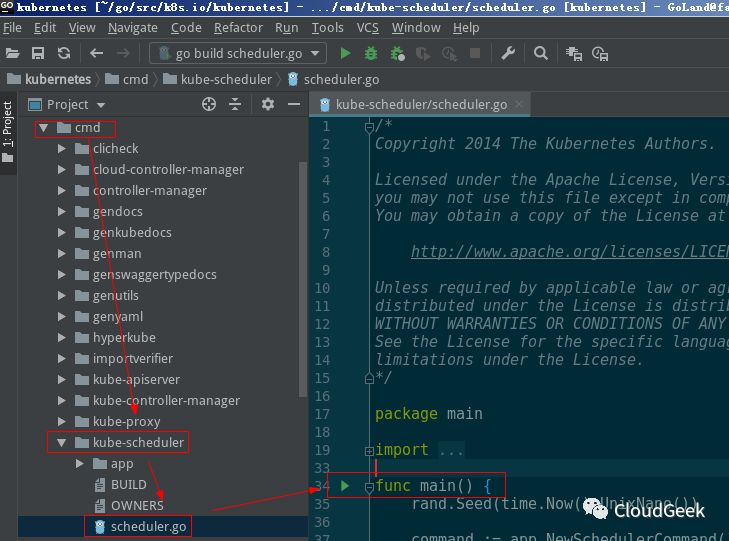Open the Help menu

click(x=466, y=28)
